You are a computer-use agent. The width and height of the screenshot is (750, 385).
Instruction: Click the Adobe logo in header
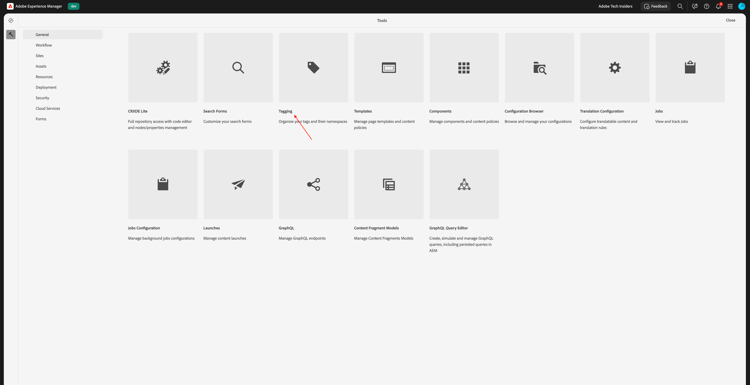pyautogui.click(x=10, y=6)
